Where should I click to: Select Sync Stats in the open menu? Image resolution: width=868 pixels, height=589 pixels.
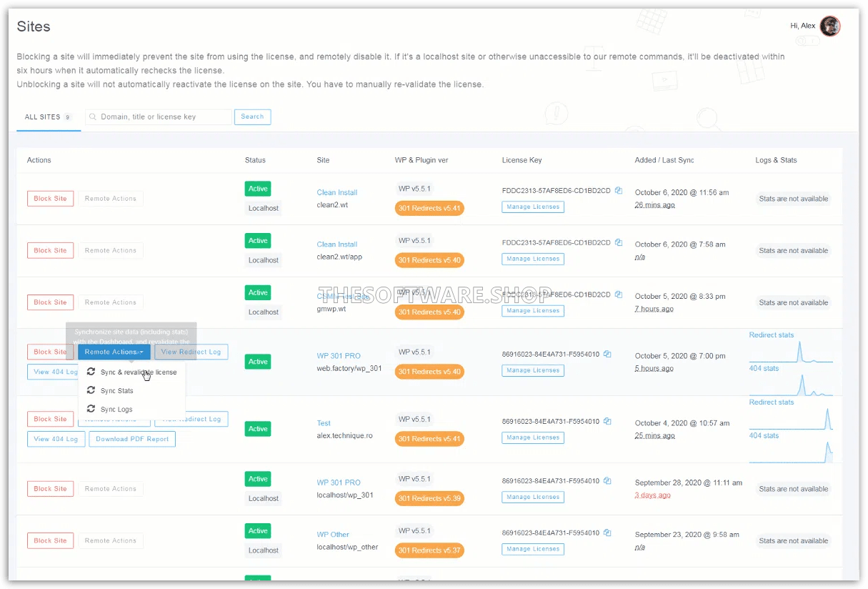(117, 390)
